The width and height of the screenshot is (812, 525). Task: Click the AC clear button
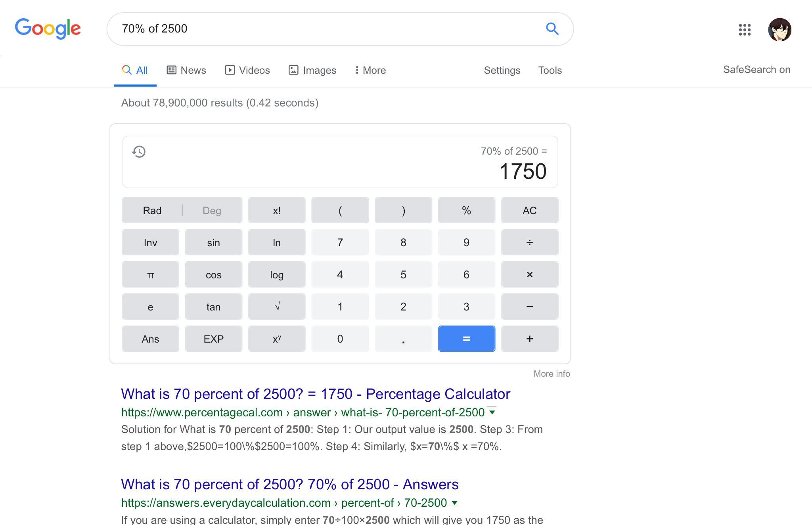530,210
